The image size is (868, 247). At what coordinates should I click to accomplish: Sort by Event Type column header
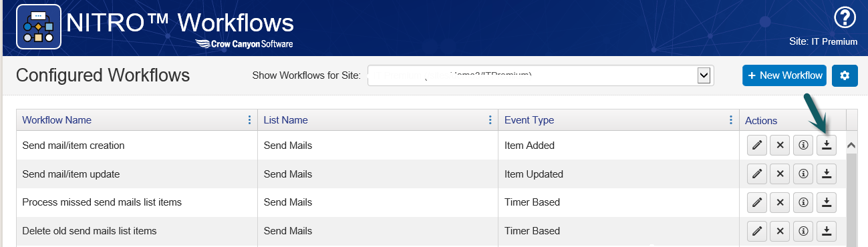click(x=529, y=120)
